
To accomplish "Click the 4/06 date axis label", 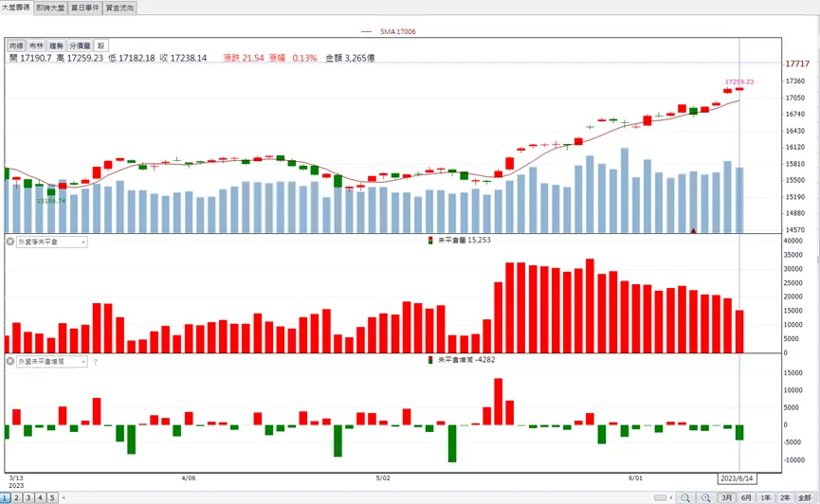I will [189, 477].
